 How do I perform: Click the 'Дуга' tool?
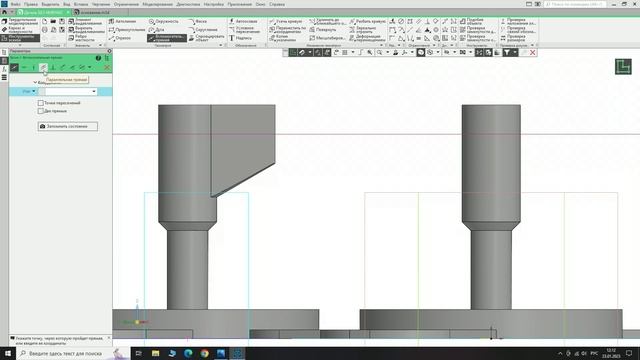(156, 30)
